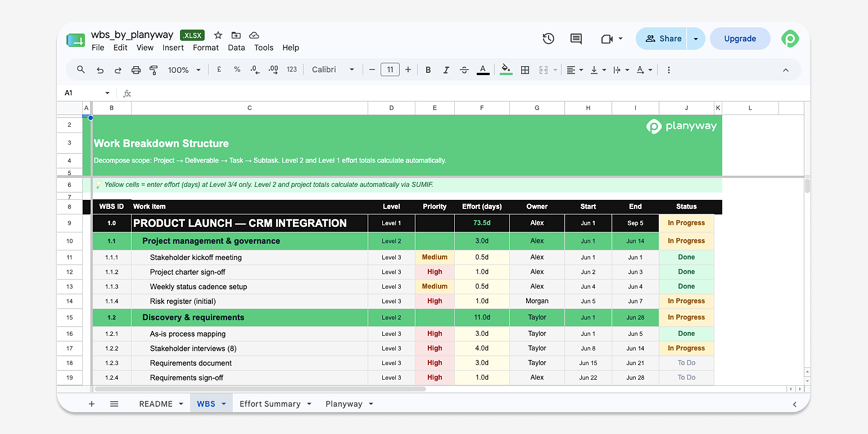Screen dimensions: 868x434
Task: Toggle strikethrough formatting
Action: tap(464, 70)
